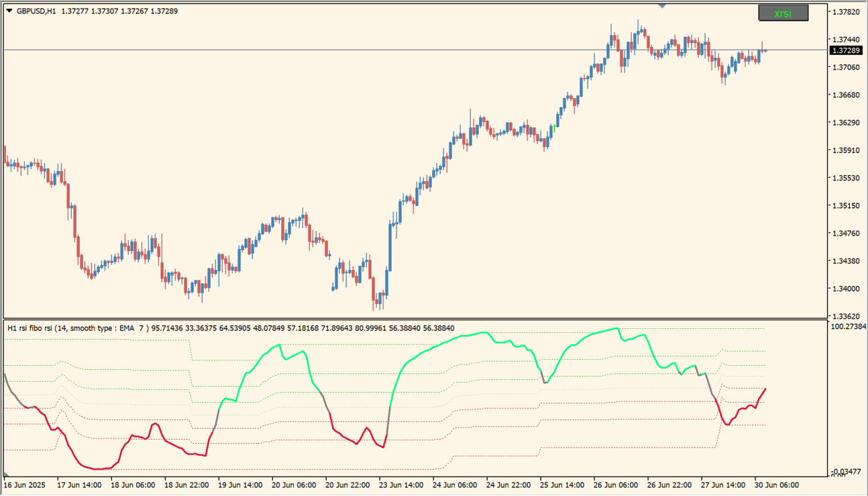Click the 23 Jun 14:00 time label
This screenshot has width=868, height=496.
tap(401, 485)
